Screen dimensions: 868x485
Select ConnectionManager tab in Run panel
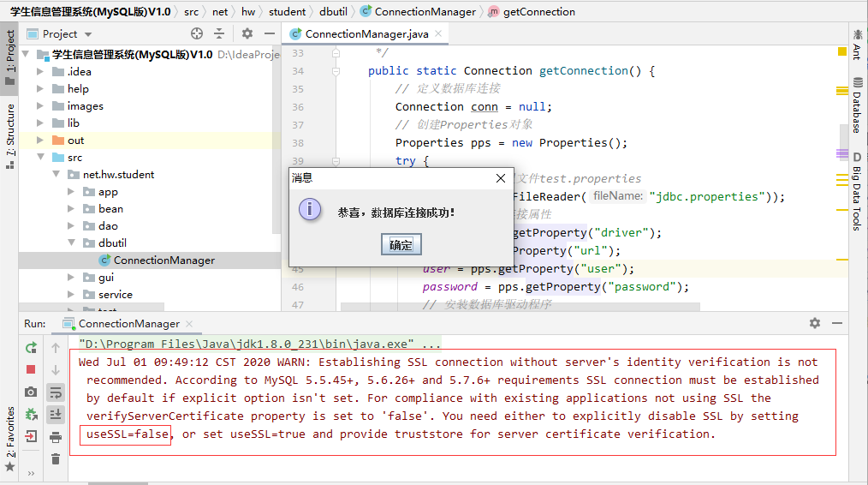pyautogui.click(x=128, y=323)
